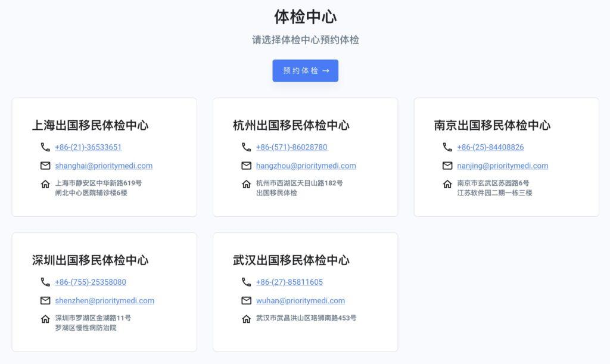Click text 罗湖区慢性病防治院

[86, 328]
